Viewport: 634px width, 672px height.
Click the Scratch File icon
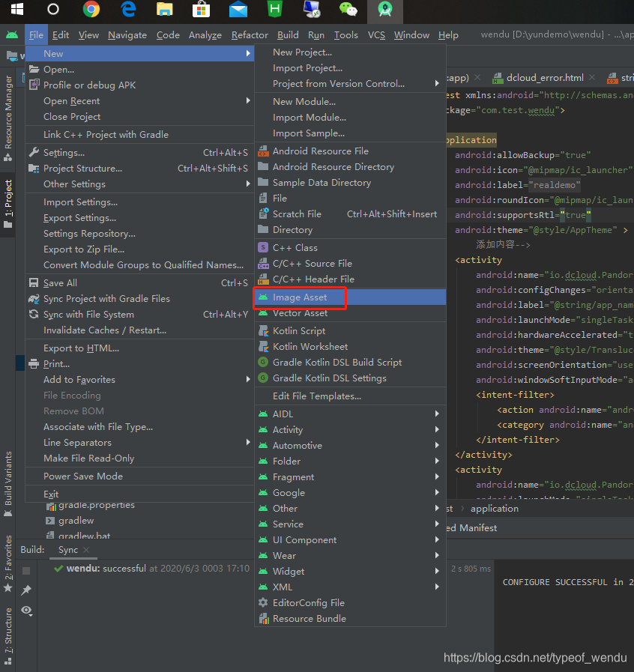click(x=263, y=214)
